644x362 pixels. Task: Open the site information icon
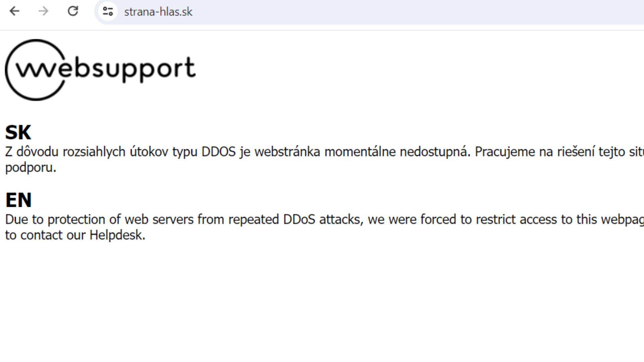pos(108,11)
